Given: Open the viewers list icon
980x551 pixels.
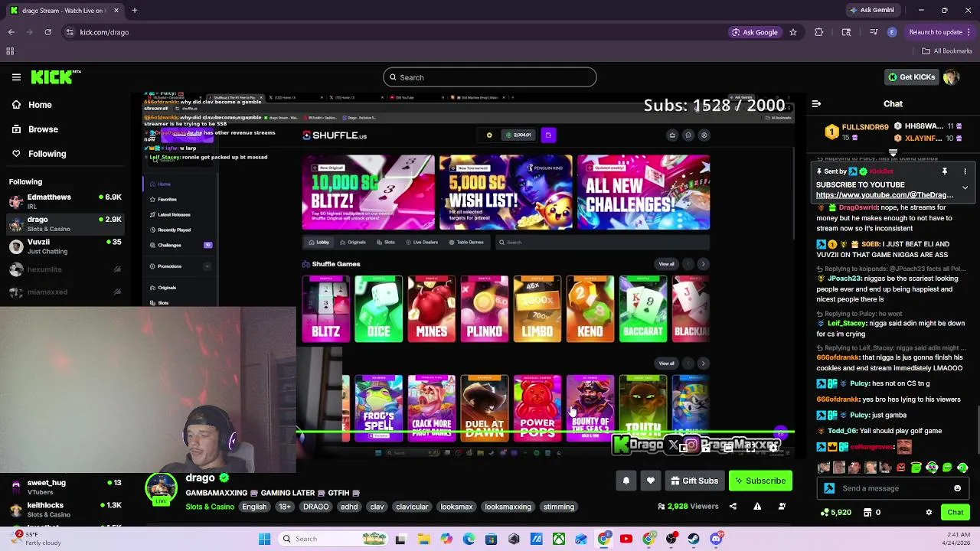Looking at the screenshot, I should [x=782, y=507].
